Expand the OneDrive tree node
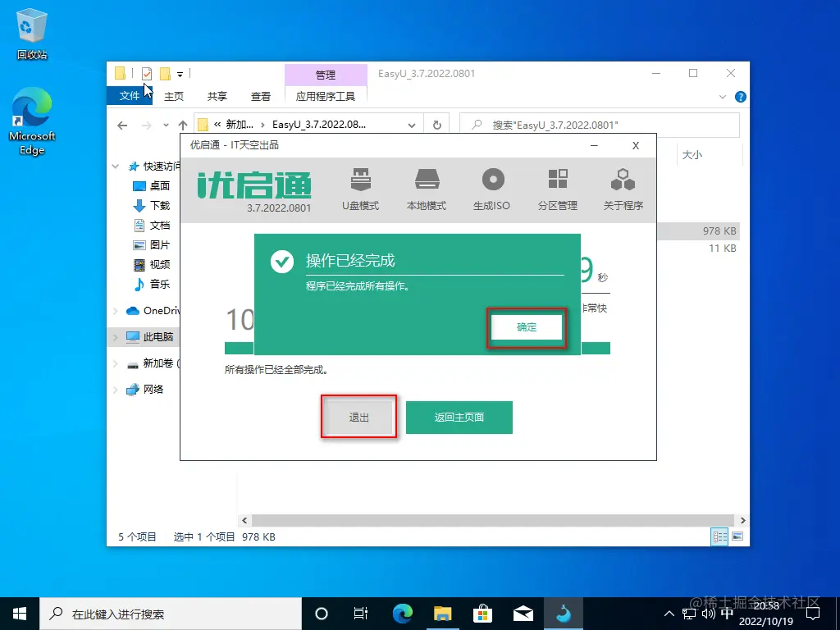840x630 pixels. click(x=115, y=311)
